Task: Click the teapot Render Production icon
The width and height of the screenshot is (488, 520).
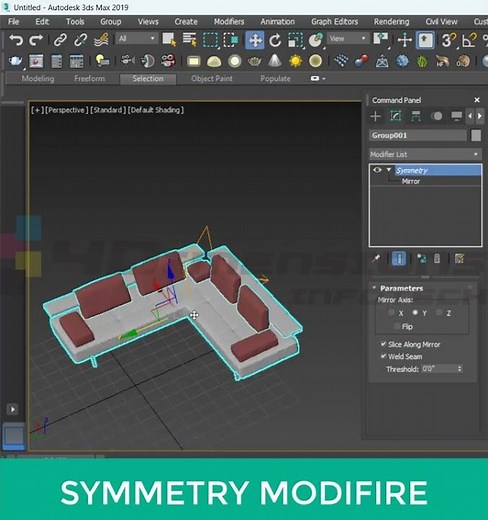Action: point(15,61)
